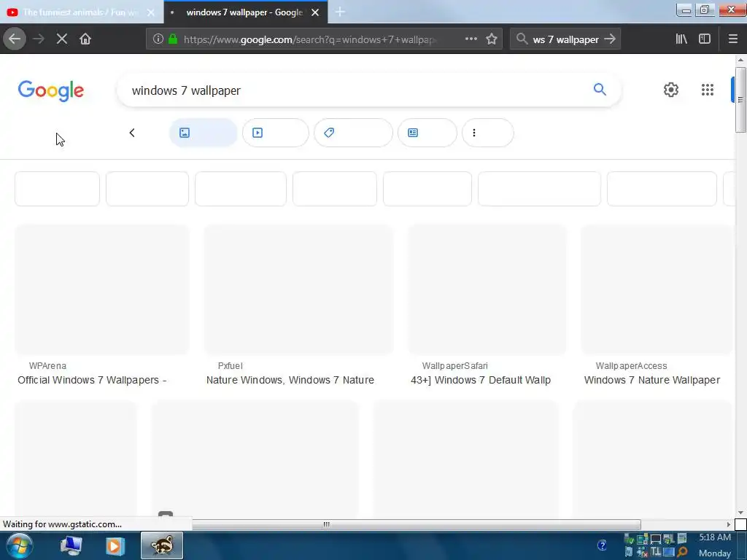Image resolution: width=747 pixels, height=560 pixels.
Task: Toggle the Firefox sidebar view
Action: click(x=705, y=39)
